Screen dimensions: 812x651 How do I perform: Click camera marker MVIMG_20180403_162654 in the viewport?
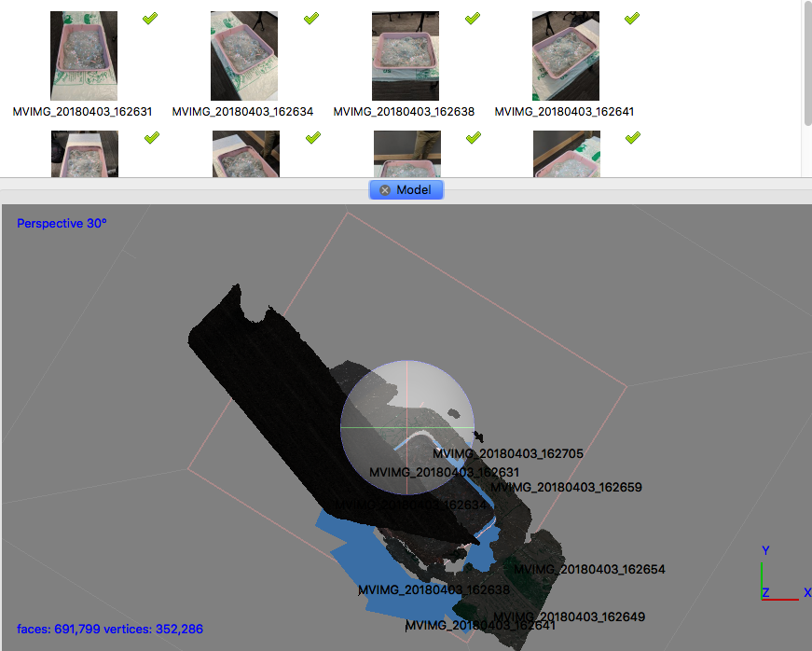(589, 569)
